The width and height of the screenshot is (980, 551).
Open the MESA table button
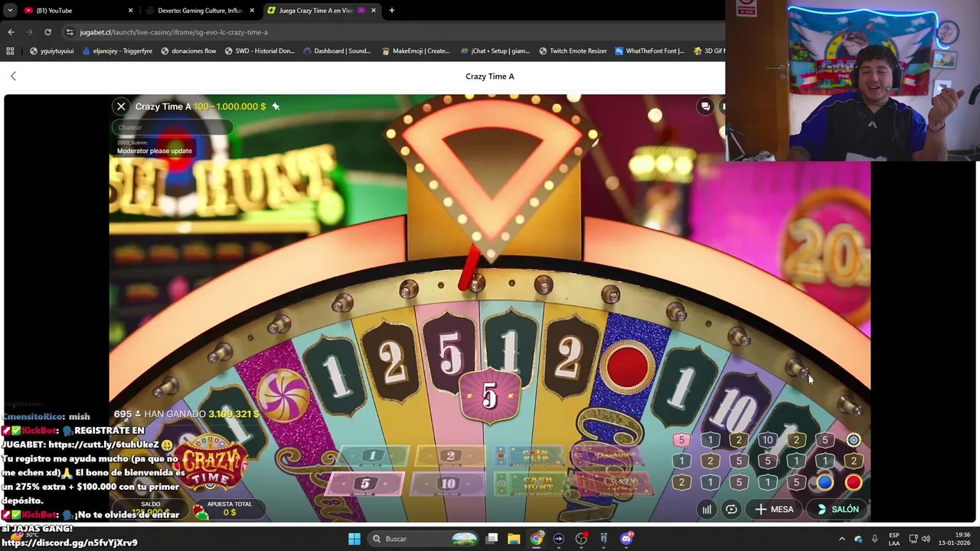(x=774, y=509)
